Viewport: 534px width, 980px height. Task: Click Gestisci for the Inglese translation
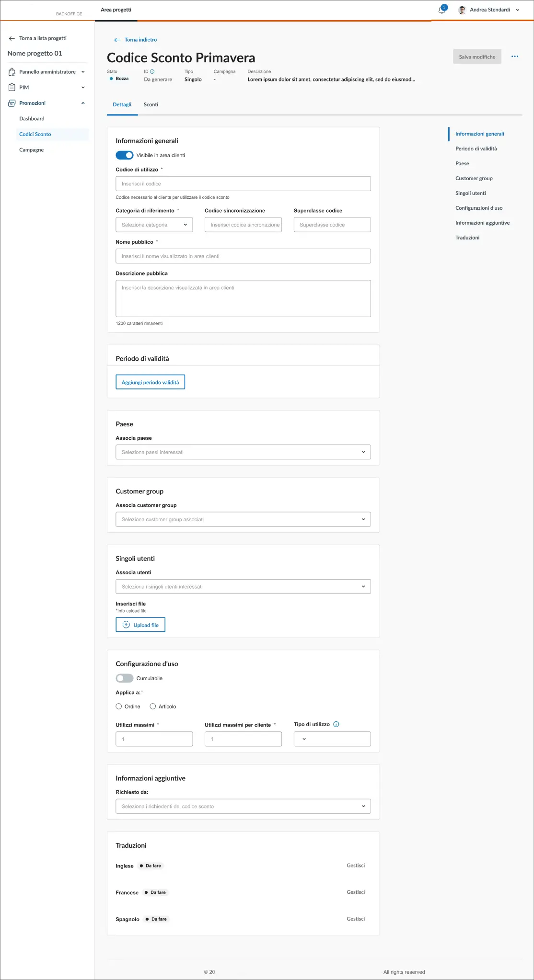(356, 866)
